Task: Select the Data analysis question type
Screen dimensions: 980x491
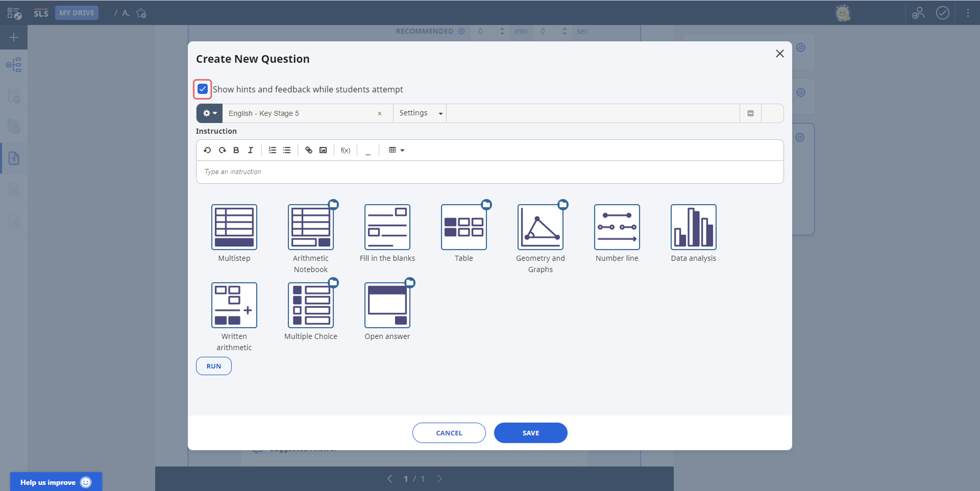Action: point(693,227)
